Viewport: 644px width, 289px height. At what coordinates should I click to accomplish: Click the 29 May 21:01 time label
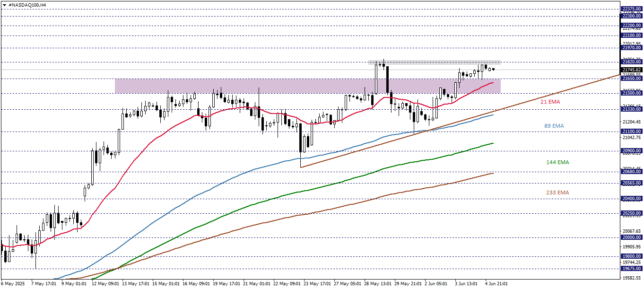point(408,284)
